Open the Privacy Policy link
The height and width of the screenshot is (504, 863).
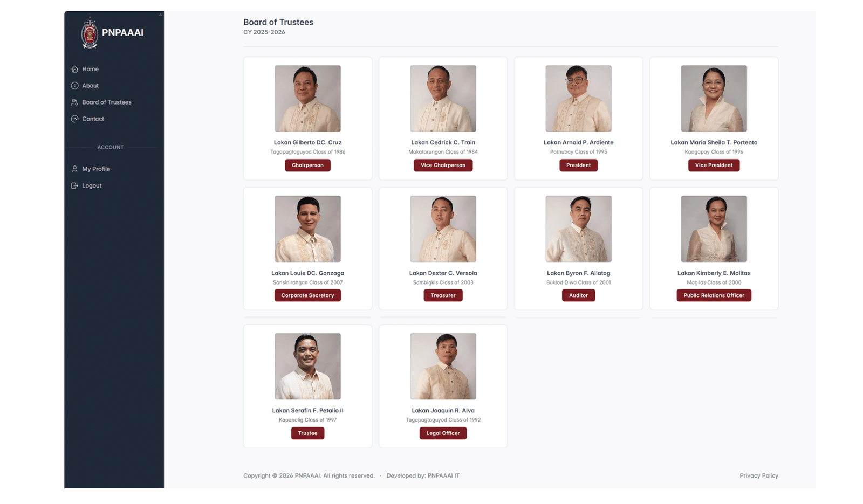758,475
